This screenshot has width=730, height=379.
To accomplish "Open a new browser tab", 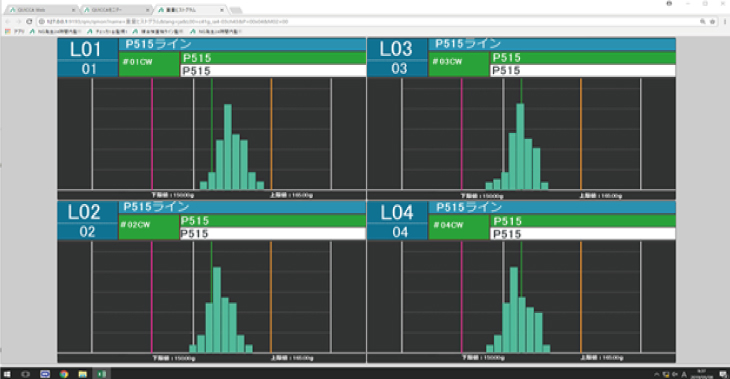I will [236, 10].
